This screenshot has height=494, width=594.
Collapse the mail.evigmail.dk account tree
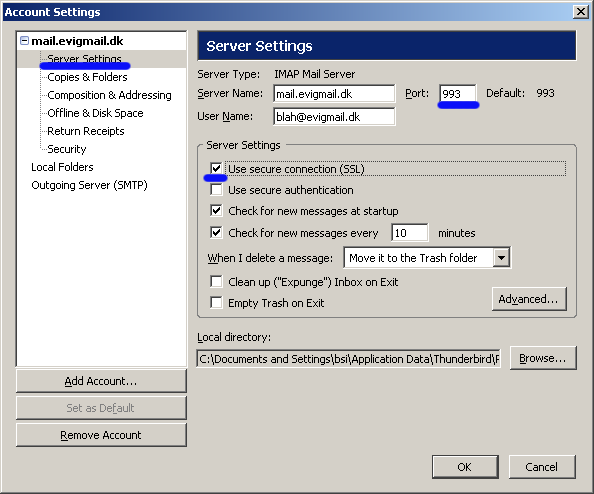click(24, 41)
